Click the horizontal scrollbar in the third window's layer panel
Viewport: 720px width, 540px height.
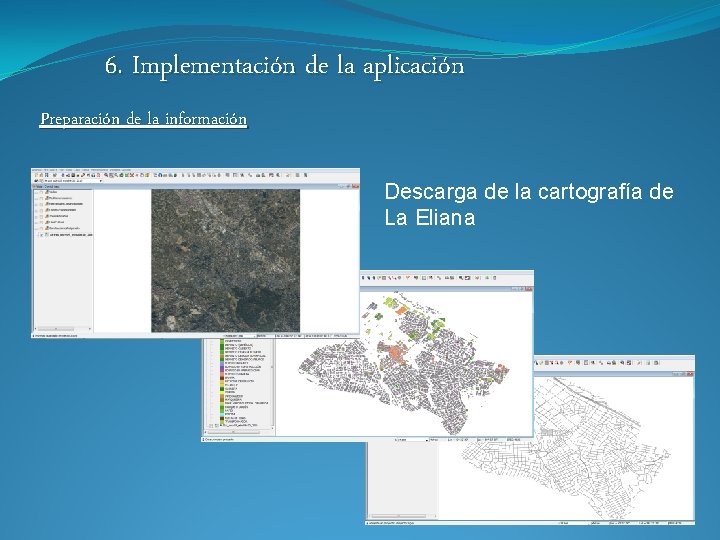[x=403, y=516]
